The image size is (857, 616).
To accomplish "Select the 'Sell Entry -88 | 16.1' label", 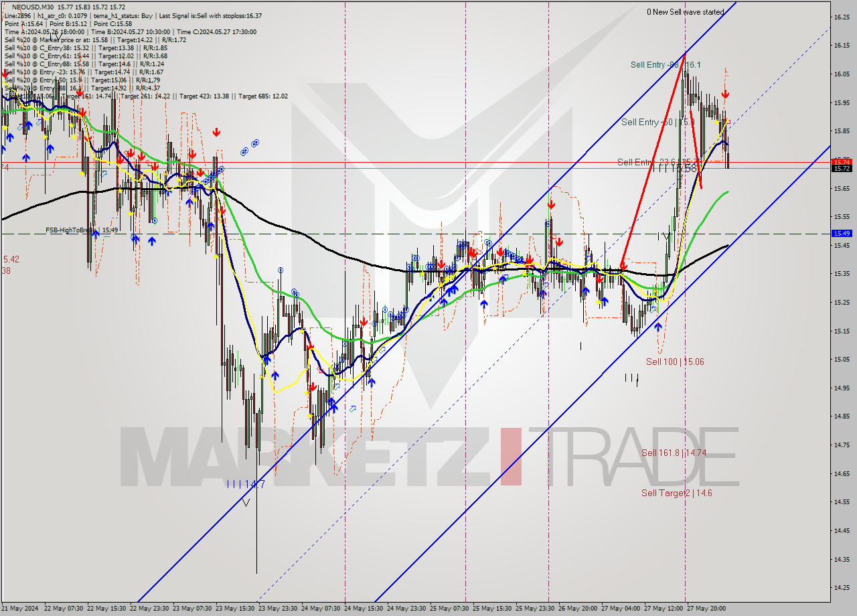I will 666,64.
